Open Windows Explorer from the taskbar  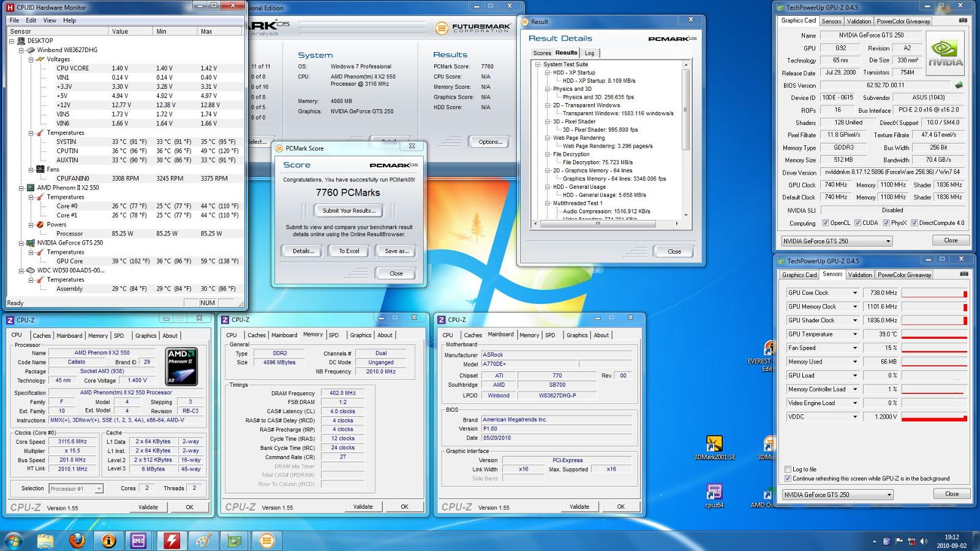pos(45,541)
